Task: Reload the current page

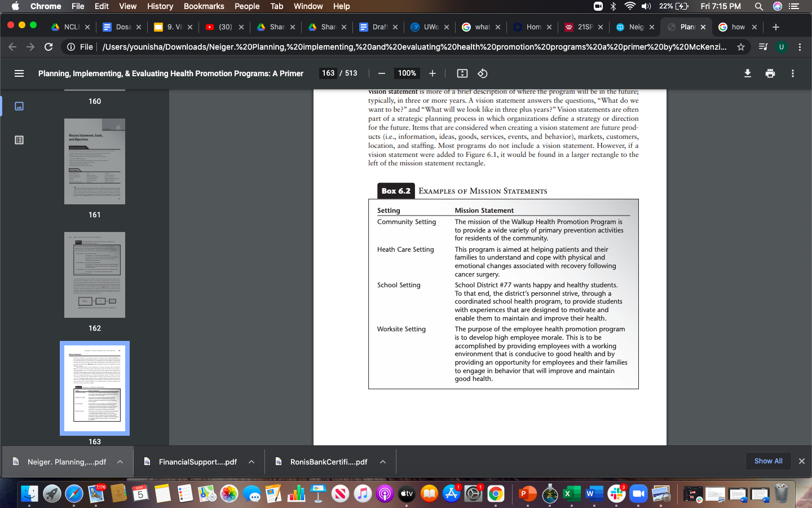Action: [x=48, y=47]
